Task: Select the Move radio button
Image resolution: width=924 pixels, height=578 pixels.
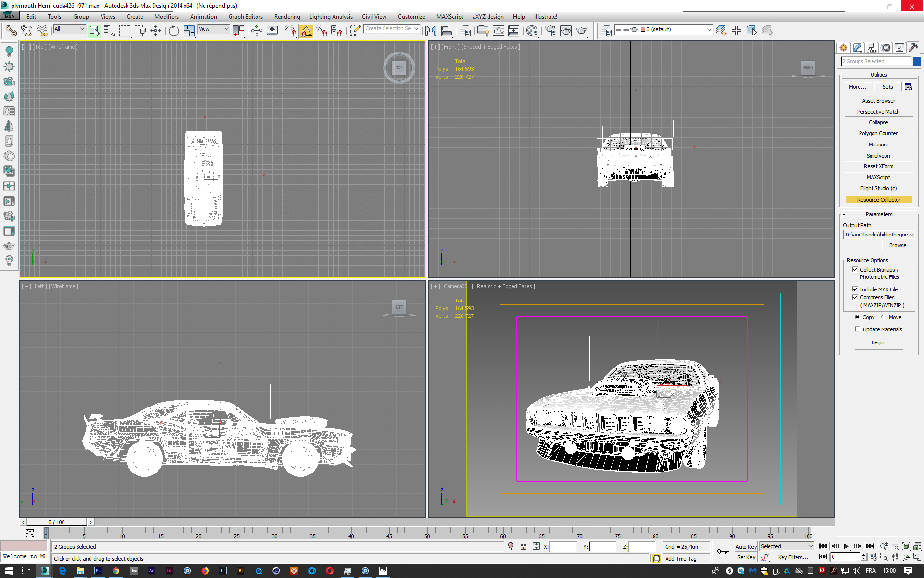Action: click(x=884, y=317)
